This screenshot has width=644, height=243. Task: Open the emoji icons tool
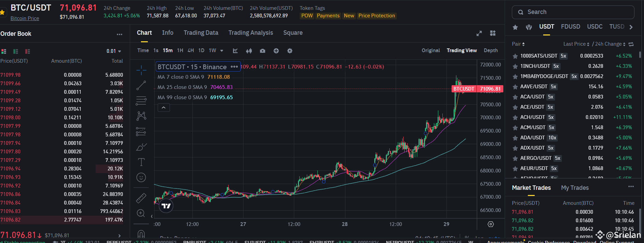click(141, 178)
